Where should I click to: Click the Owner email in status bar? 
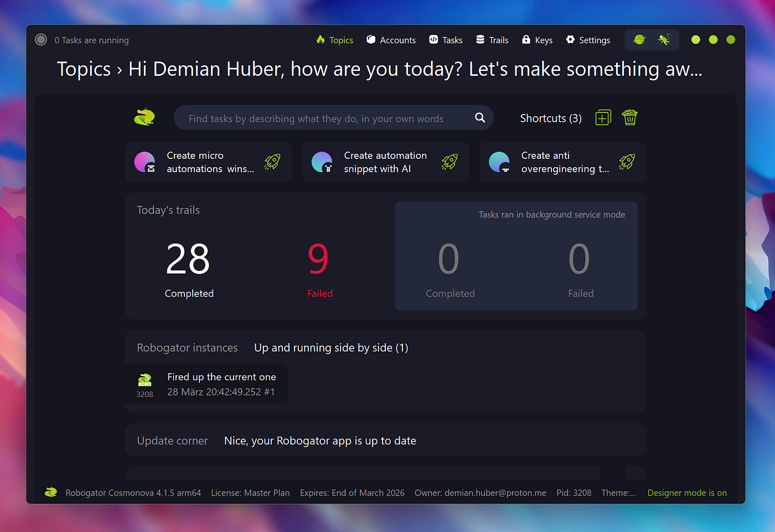pos(480,493)
